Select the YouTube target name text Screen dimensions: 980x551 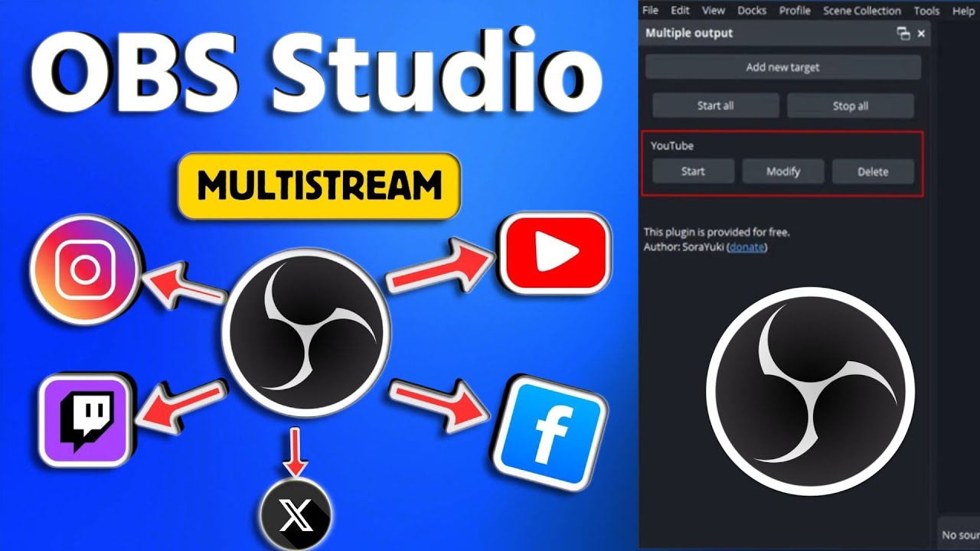click(x=672, y=145)
